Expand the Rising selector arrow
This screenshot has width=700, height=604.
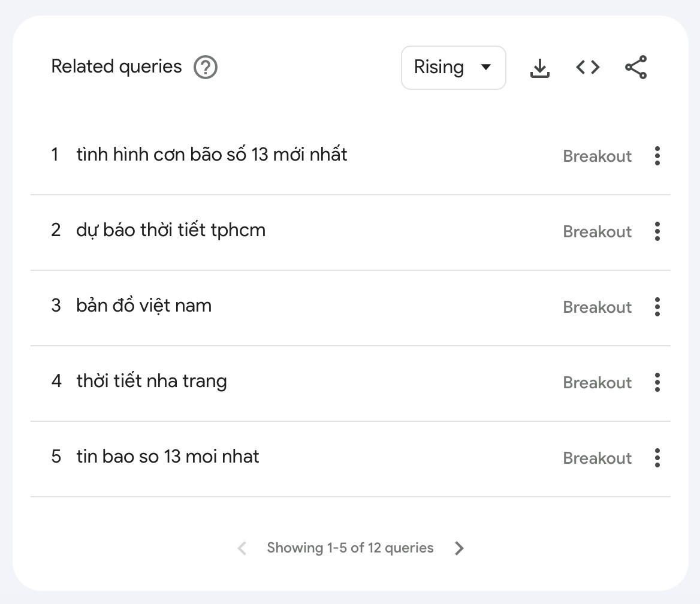[487, 67]
